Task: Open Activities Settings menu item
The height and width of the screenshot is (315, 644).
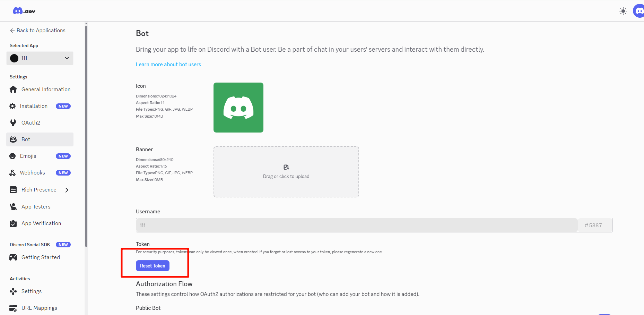Action: coord(32,291)
